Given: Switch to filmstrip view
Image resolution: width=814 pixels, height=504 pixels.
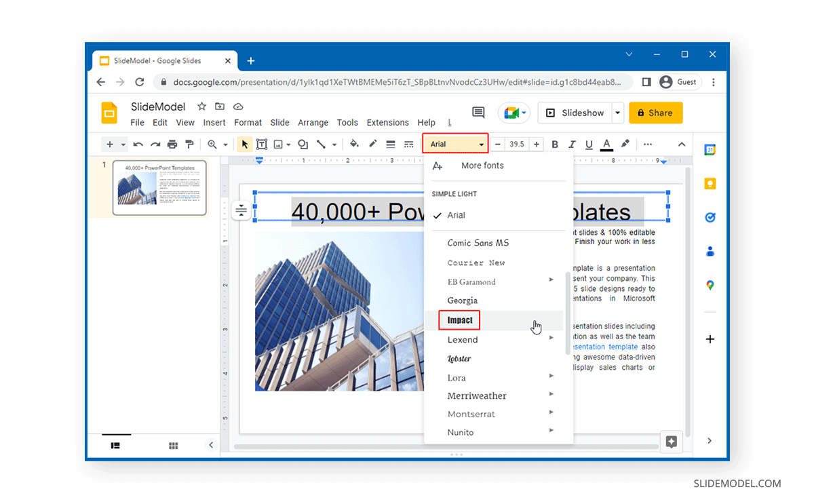Looking at the screenshot, I should pyautogui.click(x=115, y=446).
